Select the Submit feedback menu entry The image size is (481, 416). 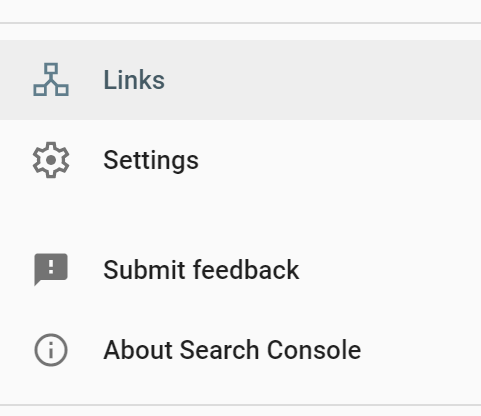[x=240, y=270]
